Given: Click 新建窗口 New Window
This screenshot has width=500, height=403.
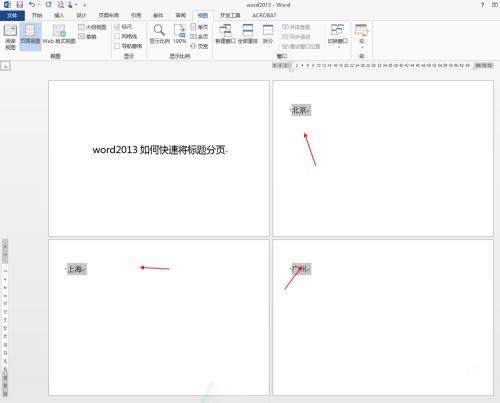Looking at the screenshot, I should tap(225, 34).
